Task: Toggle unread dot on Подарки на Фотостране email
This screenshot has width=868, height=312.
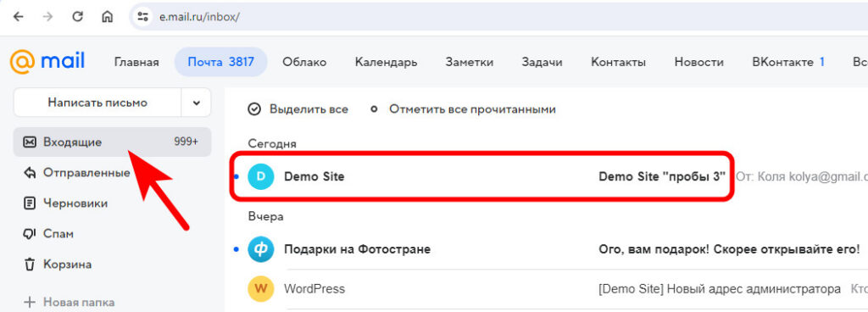Action: tap(237, 249)
